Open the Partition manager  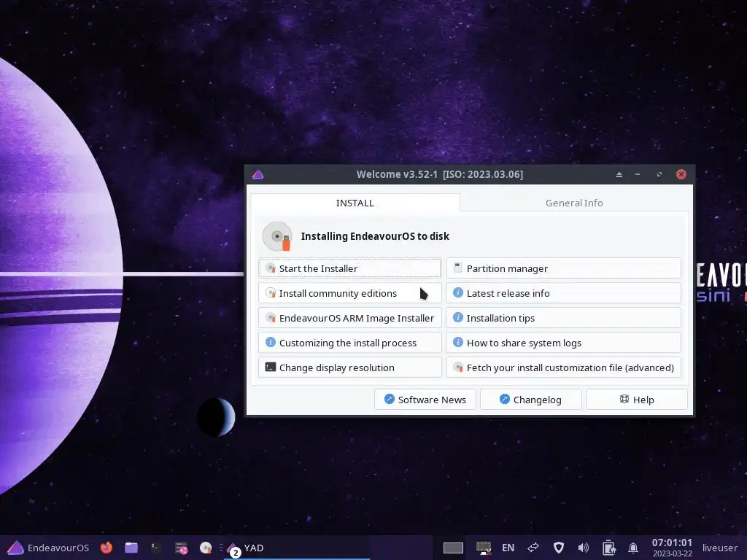tap(563, 268)
